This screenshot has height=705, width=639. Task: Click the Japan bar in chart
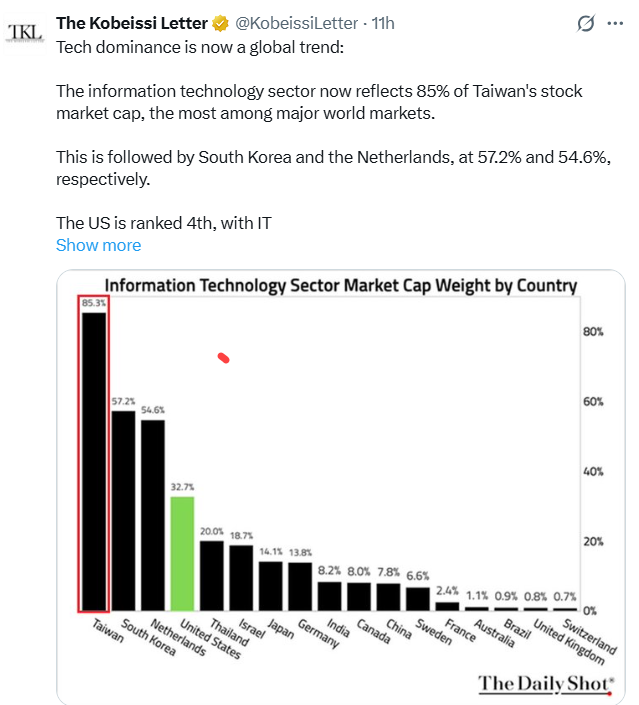pyautogui.click(x=270, y=586)
